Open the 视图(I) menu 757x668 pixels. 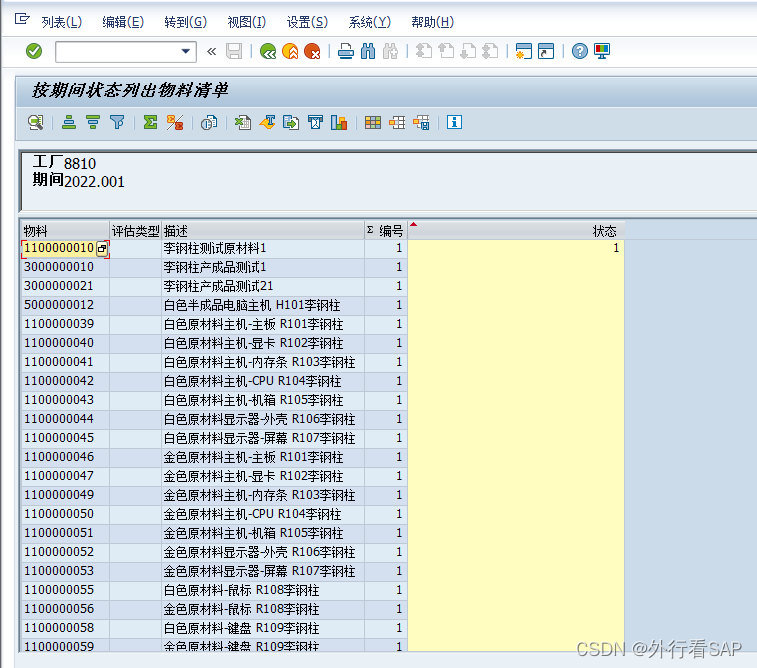(x=247, y=22)
